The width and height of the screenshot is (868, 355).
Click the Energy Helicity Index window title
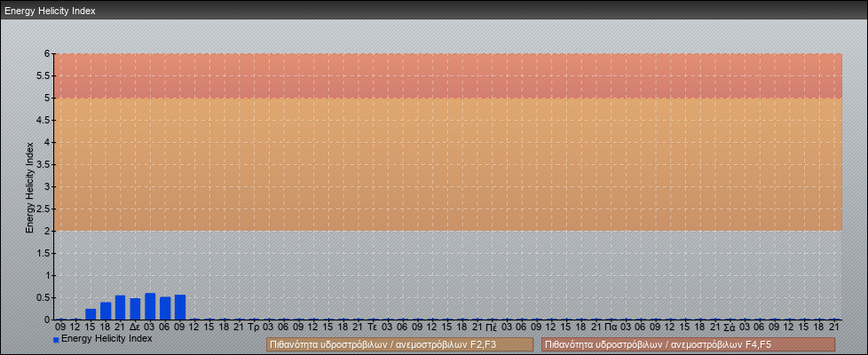point(50,12)
